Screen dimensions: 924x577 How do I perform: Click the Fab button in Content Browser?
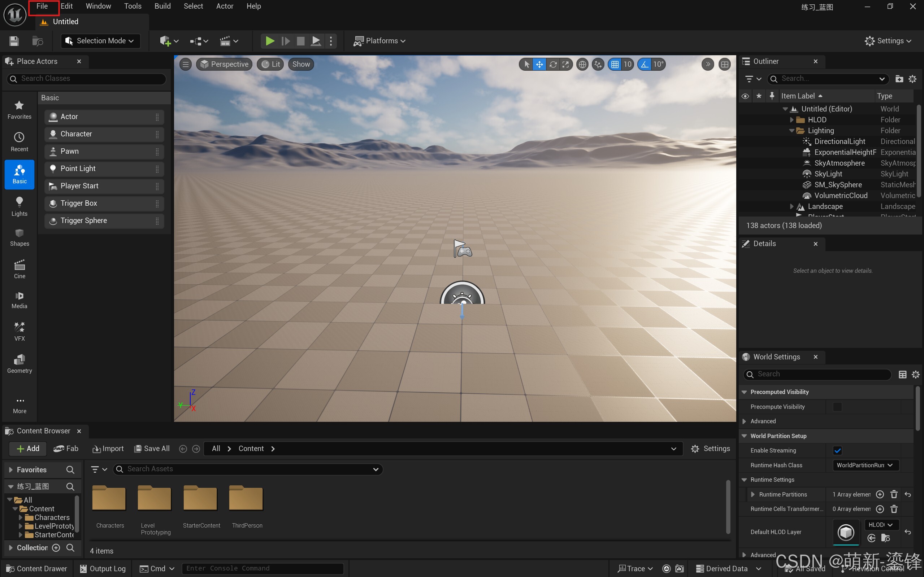point(66,449)
